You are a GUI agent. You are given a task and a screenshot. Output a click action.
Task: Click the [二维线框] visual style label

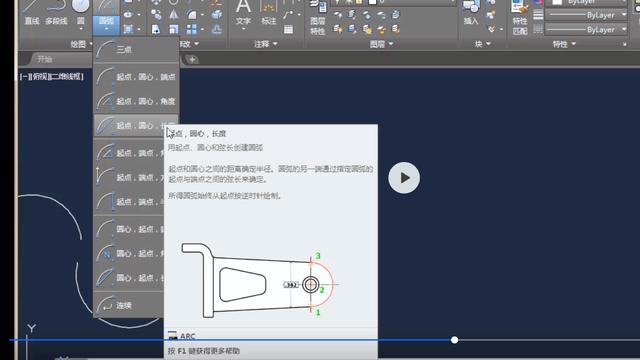(67, 76)
